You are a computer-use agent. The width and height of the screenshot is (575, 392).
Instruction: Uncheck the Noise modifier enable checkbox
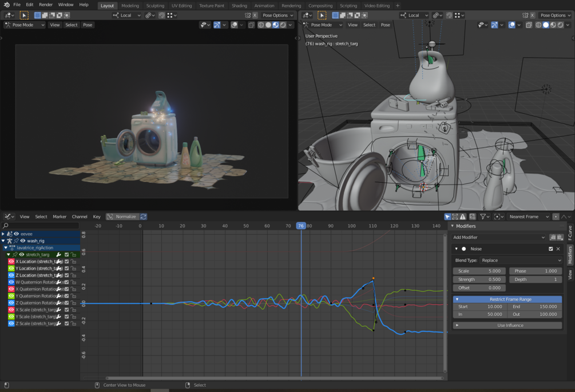click(x=550, y=249)
